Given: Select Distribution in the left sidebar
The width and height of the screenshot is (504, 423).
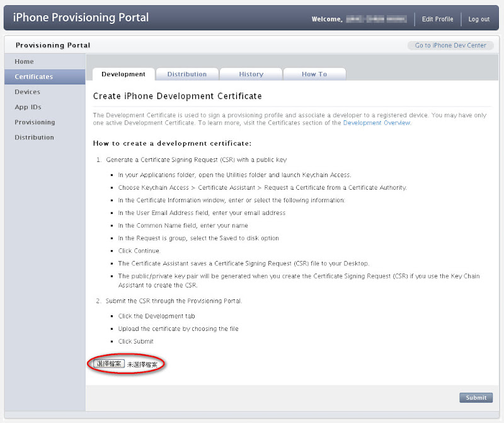Looking at the screenshot, I should (x=35, y=137).
